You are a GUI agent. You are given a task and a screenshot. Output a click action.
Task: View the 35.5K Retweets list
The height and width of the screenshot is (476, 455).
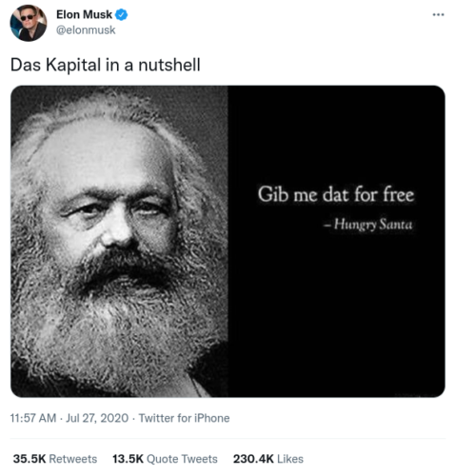pyautogui.click(x=55, y=459)
